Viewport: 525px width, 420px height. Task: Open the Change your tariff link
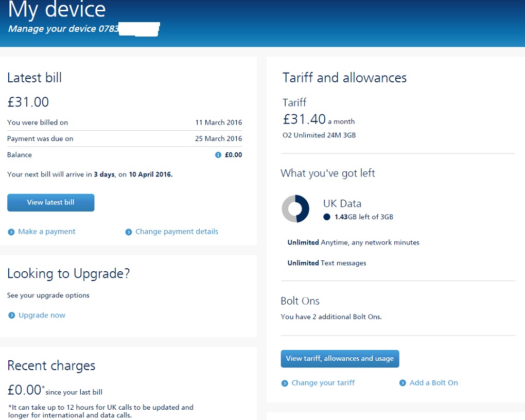[x=323, y=382]
